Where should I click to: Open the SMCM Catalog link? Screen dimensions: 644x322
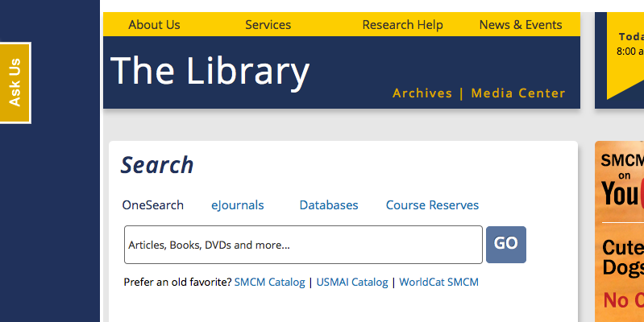pos(270,283)
